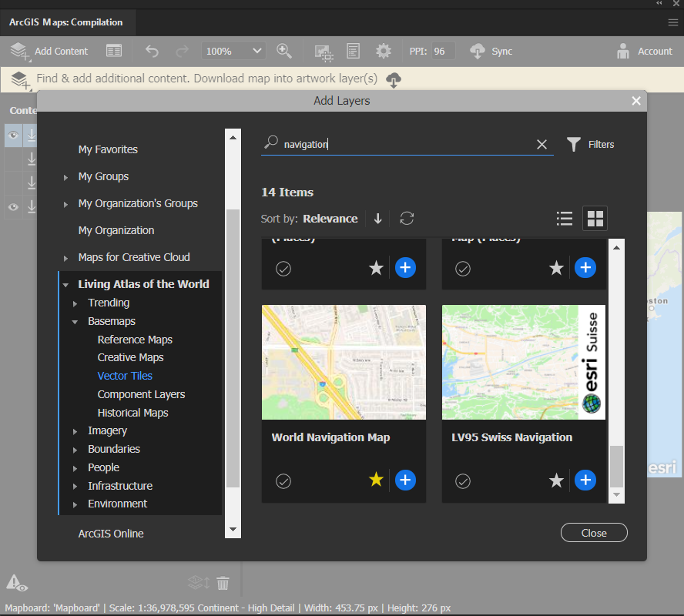
Task: Open the settings gear in the toolbar
Action: point(383,51)
